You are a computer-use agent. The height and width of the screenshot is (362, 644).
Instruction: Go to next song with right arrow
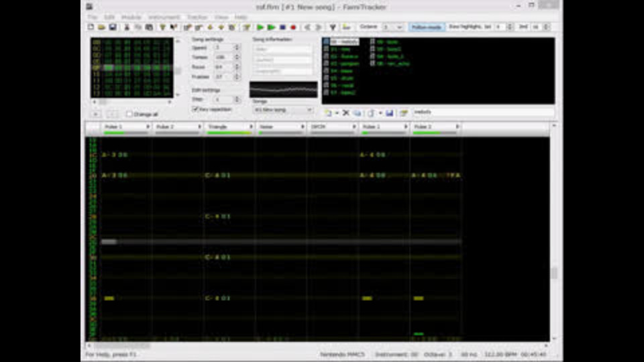coord(318,27)
